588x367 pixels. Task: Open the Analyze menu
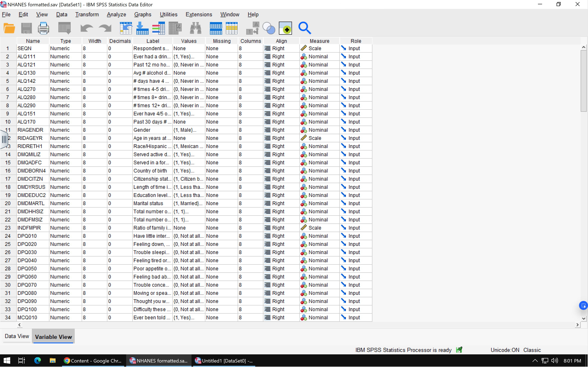point(116,14)
